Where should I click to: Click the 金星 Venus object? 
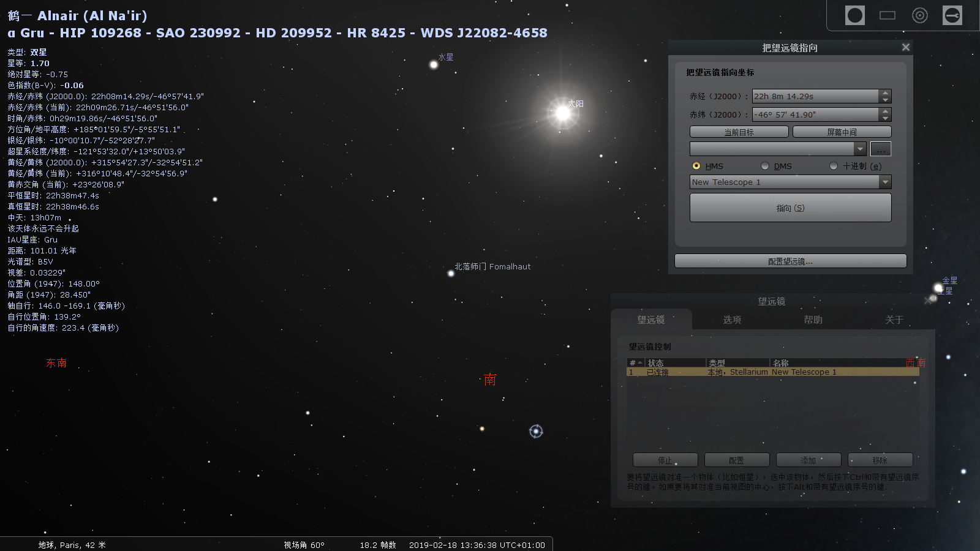coord(938,288)
